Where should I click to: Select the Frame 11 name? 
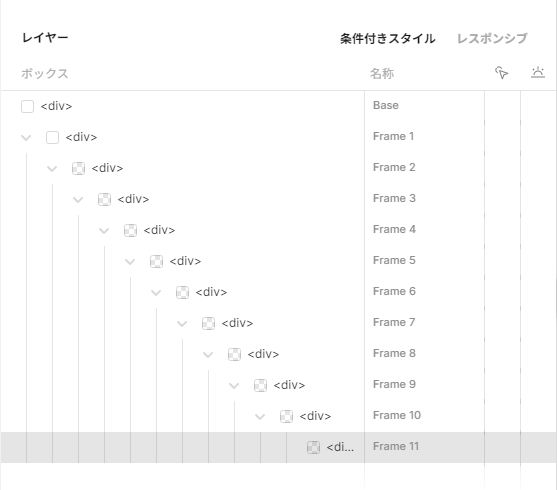pos(396,446)
